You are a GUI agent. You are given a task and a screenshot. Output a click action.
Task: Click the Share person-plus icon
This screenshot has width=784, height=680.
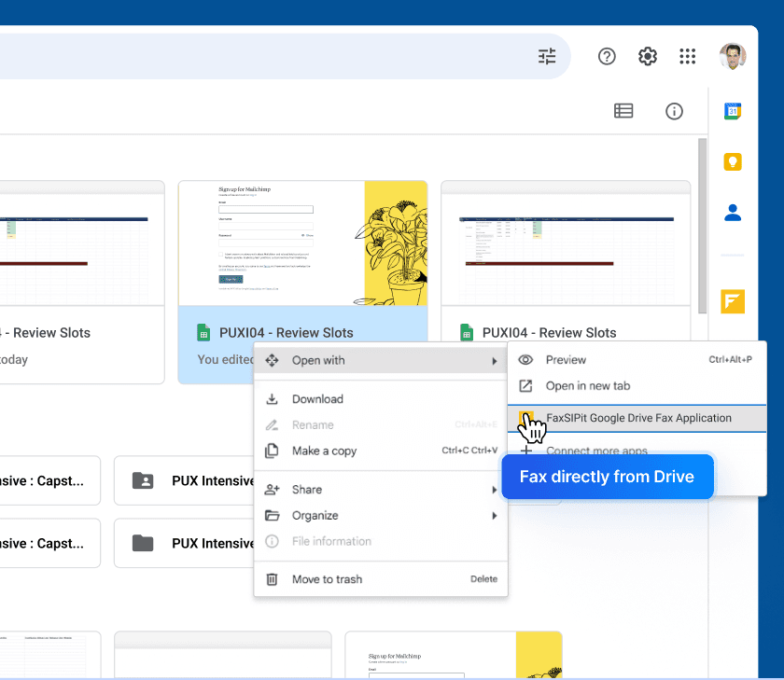point(272,489)
